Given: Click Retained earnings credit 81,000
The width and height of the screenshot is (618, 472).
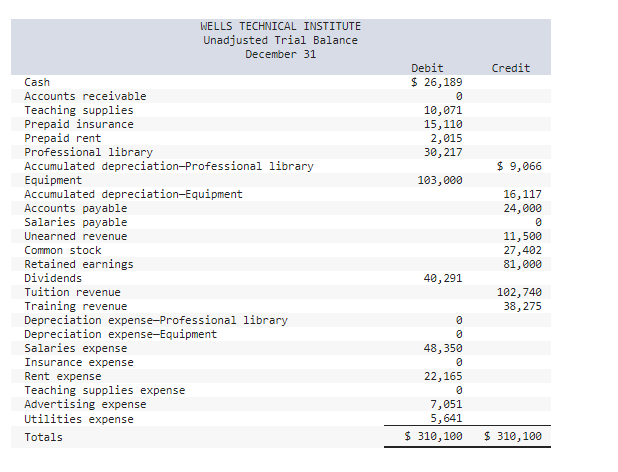Looking at the screenshot, I should coord(523,264).
